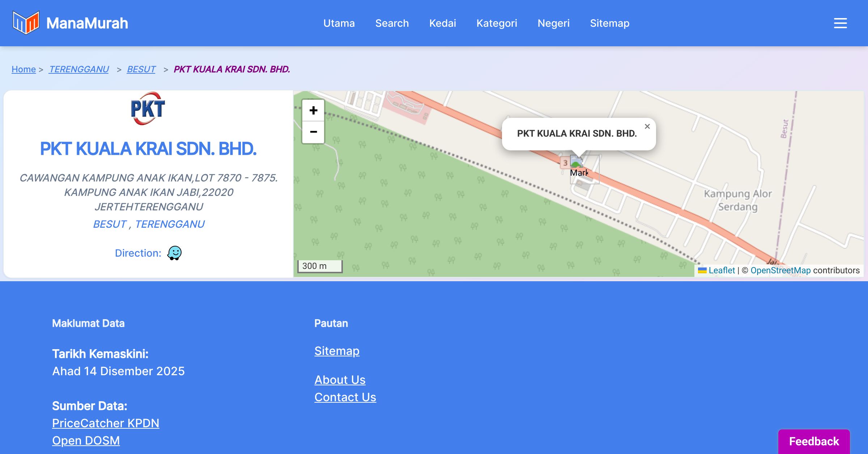Open the hamburger menu
The image size is (868, 454).
[840, 23]
